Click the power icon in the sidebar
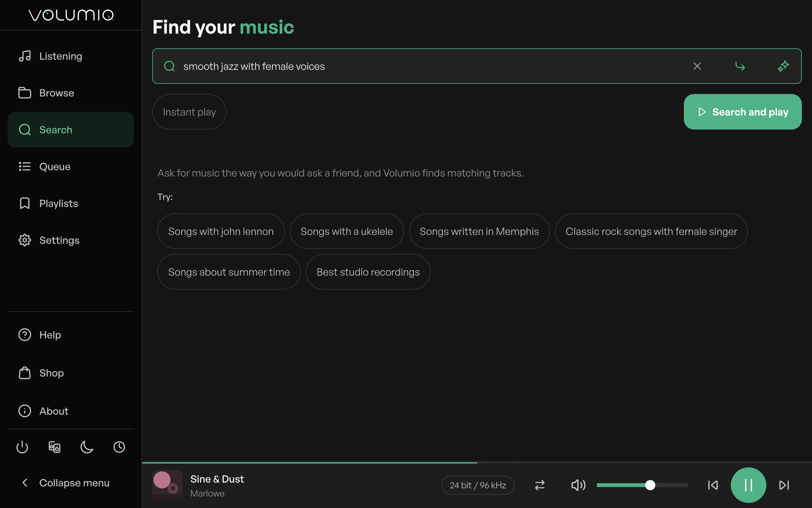 pyautogui.click(x=22, y=447)
